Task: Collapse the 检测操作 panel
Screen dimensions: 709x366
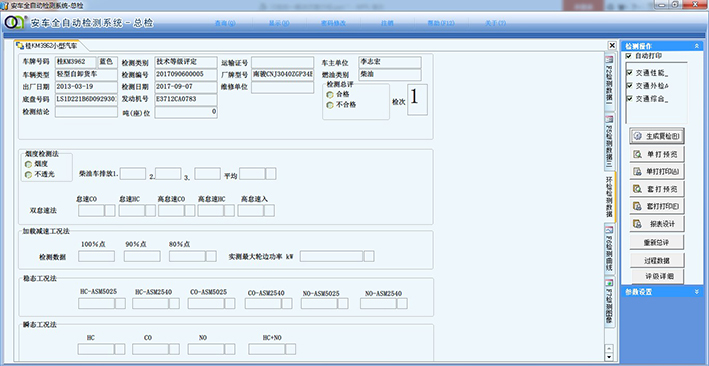Action: tap(697, 46)
